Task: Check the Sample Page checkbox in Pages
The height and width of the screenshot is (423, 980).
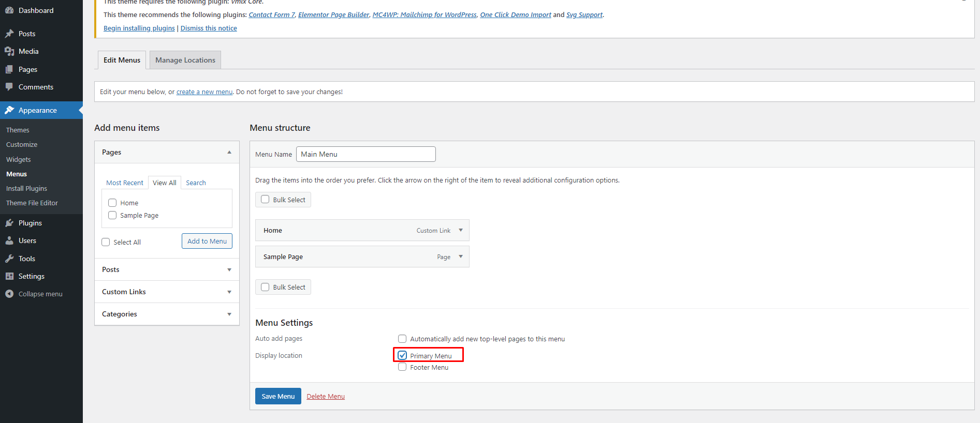Action: coord(112,215)
